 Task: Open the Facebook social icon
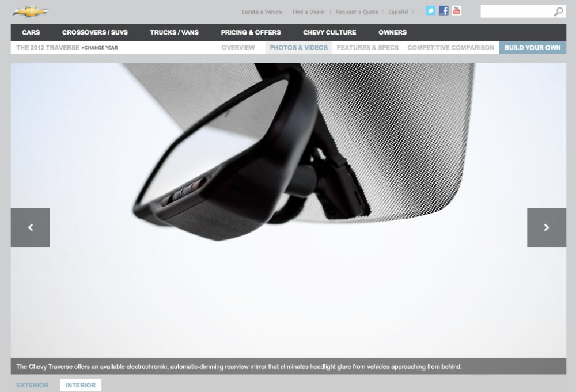click(x=444, y=11)
